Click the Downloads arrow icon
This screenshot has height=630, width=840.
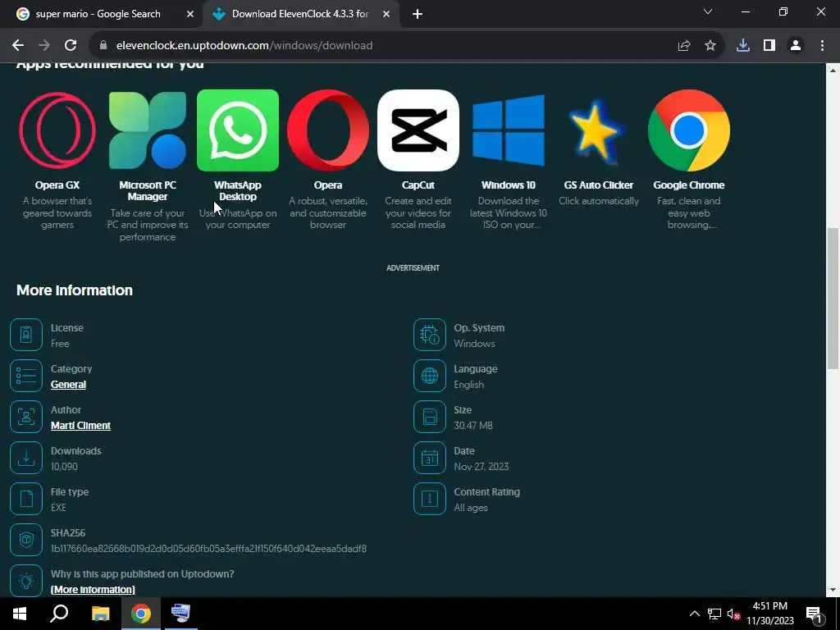click(x=25, y=458)
